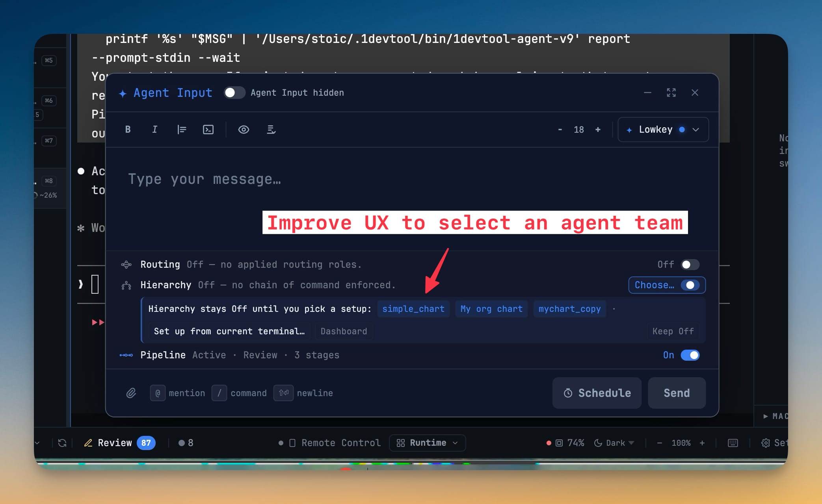Increase font size with plus button

(598, 130)
